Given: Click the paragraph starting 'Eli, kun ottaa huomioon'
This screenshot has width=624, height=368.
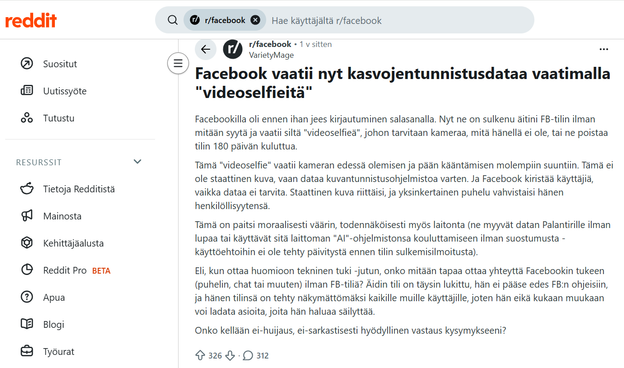Looking at the screenshot, I should coord(401,291).
